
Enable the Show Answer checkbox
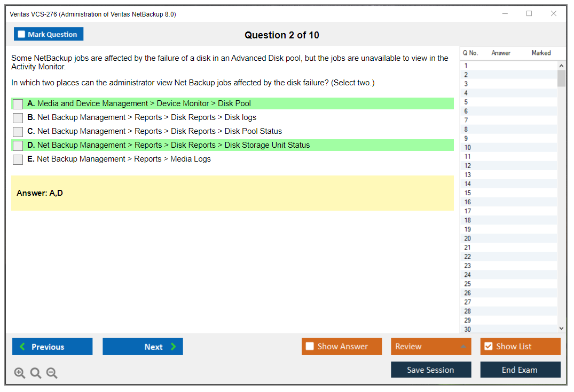point(310,347)
